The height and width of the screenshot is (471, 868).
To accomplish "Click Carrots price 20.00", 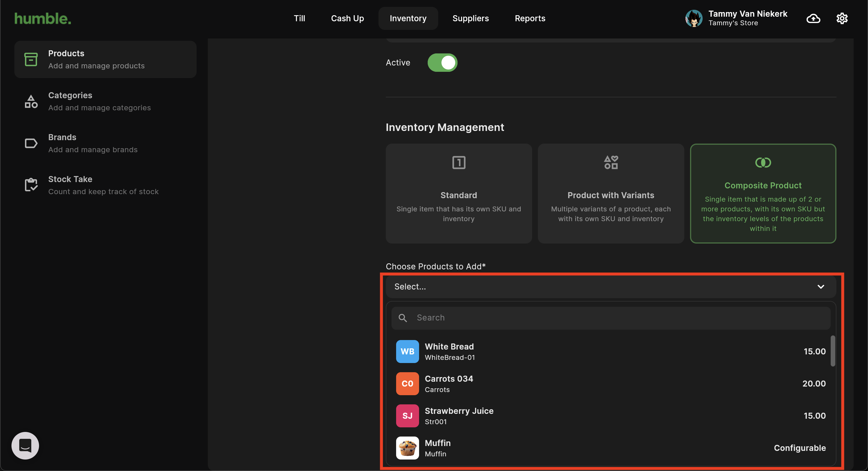I will [x=814, y=384].
